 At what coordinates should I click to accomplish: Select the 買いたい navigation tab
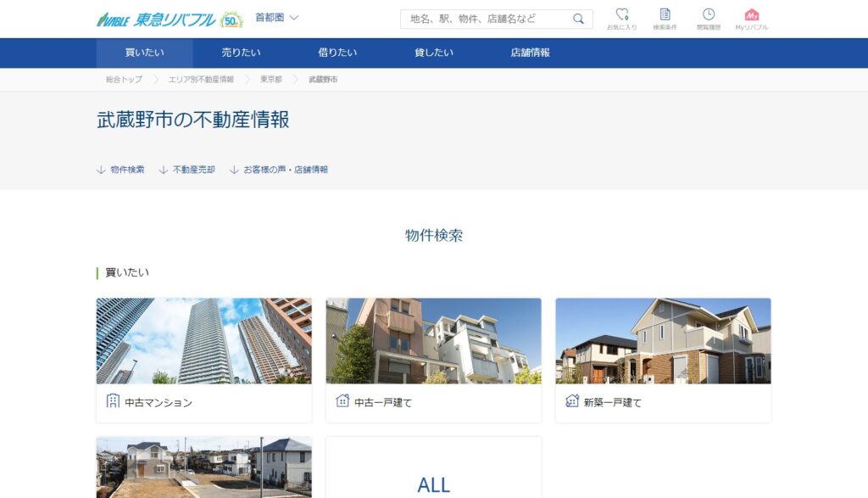[x=145, y=53]
